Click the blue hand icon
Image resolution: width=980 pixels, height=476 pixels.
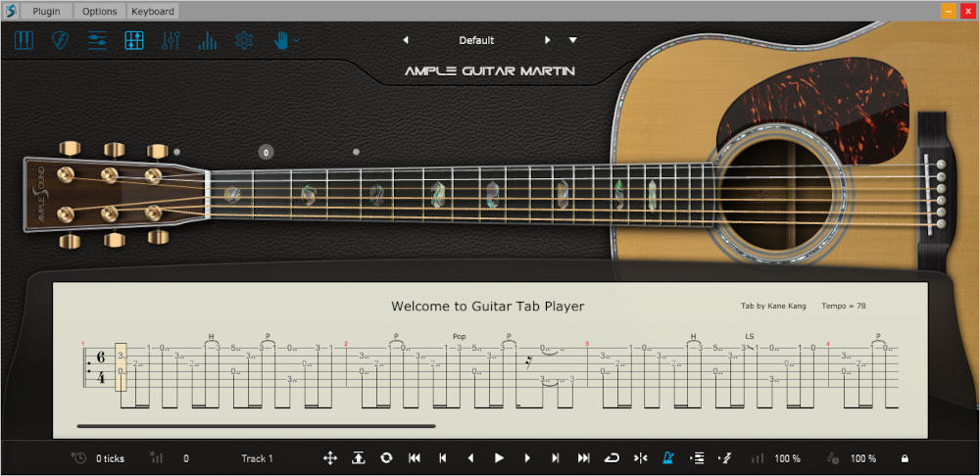(x=281, y=40)
